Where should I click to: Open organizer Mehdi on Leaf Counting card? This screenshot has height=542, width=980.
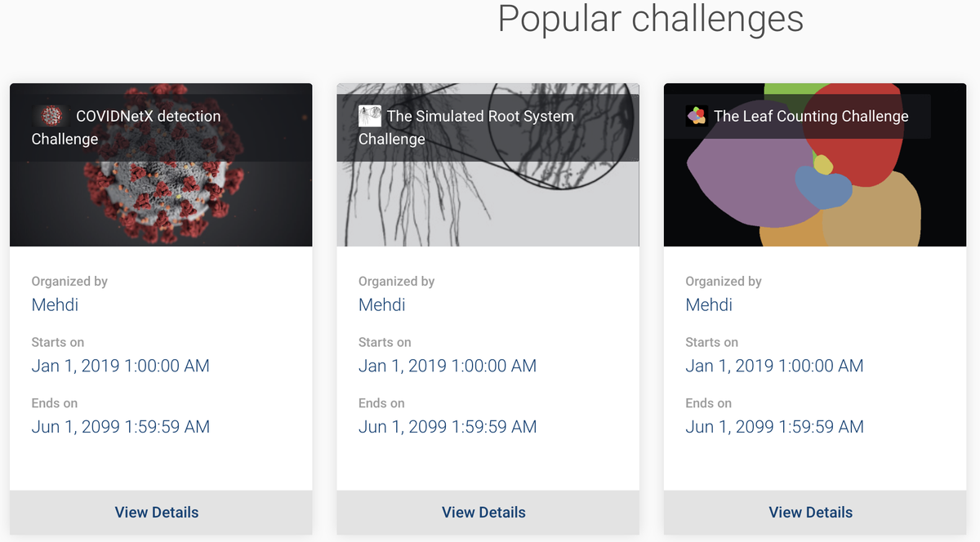(709, 304)
